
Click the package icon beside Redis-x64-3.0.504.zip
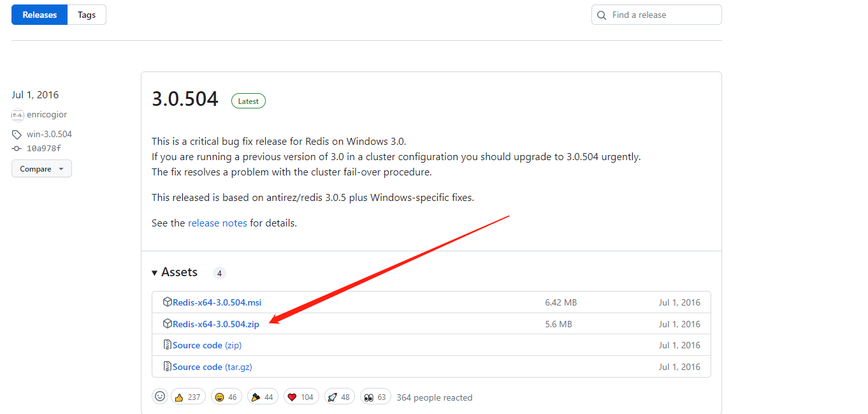coord(167,323)
